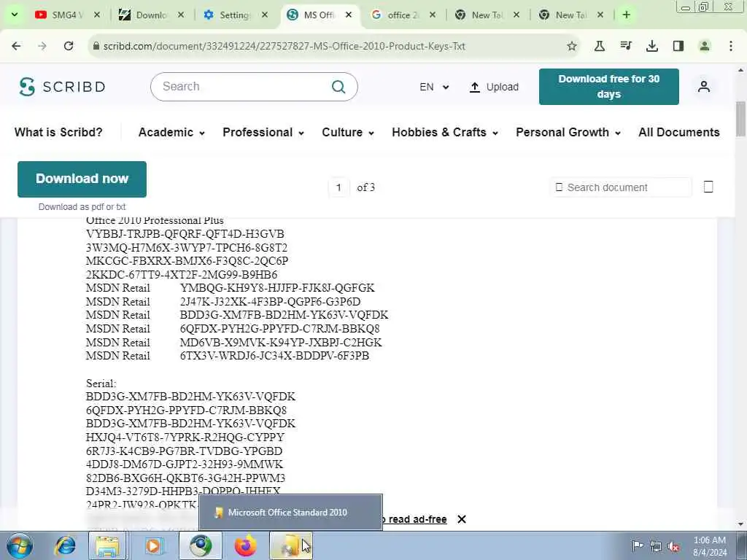Open the Chrome profile avatar
Viewport: 747px width, 560px height.
point(705,46)
